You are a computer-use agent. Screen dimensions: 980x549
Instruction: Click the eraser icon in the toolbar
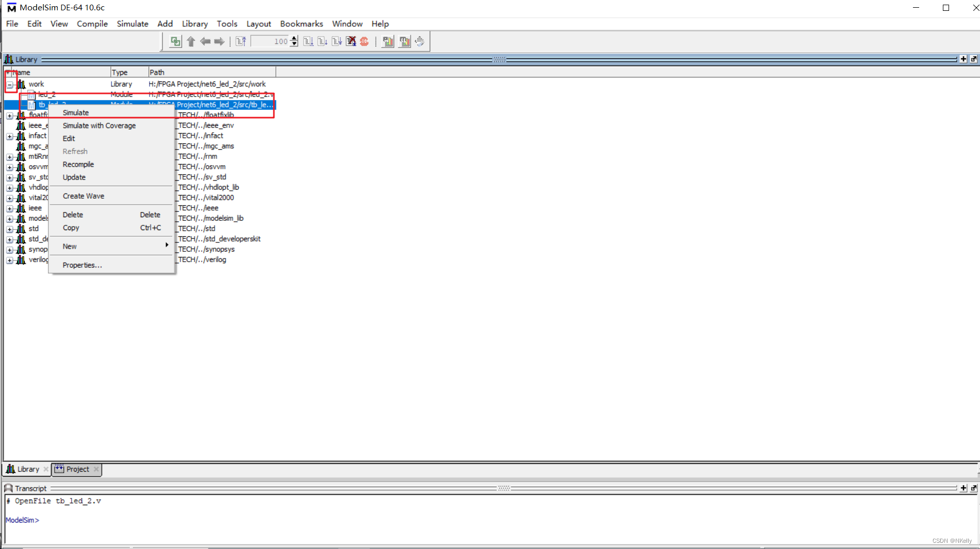point(420,41)
